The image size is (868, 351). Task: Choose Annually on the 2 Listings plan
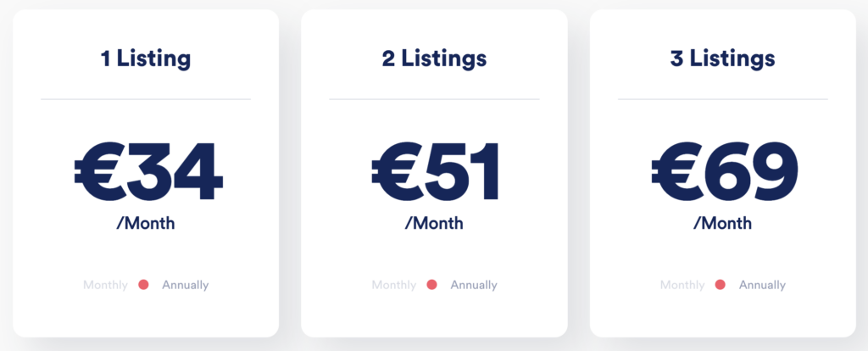point(473,285)
